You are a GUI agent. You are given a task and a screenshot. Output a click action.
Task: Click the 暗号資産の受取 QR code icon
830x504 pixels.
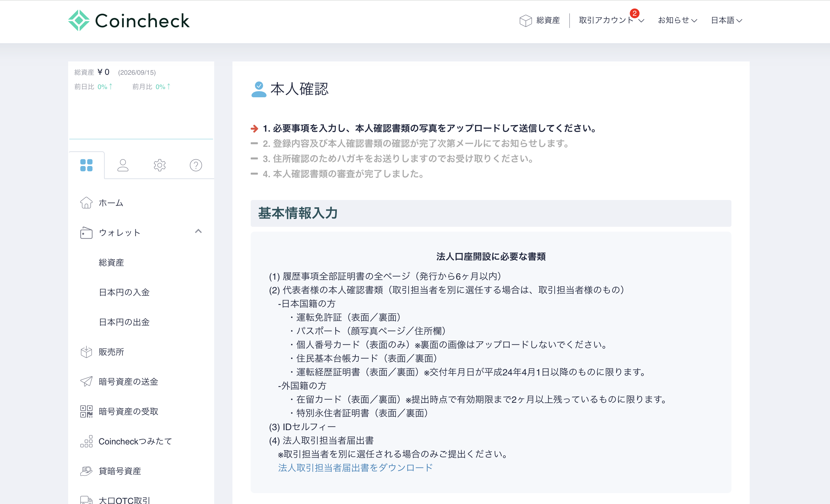(86, 412)
